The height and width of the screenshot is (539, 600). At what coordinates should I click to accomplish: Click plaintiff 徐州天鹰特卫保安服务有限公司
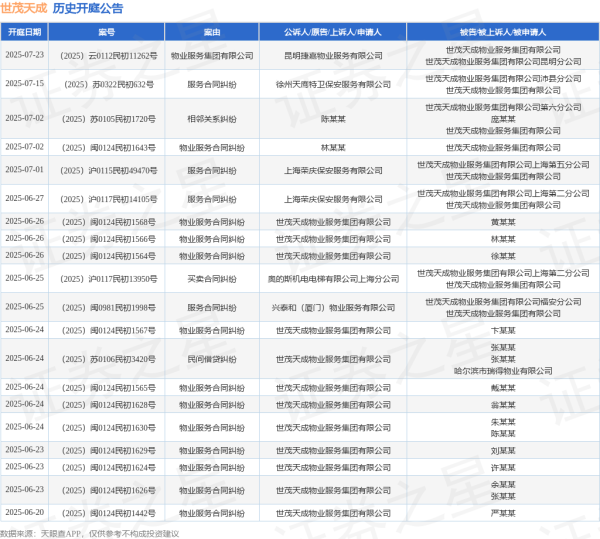pos(333,85)
